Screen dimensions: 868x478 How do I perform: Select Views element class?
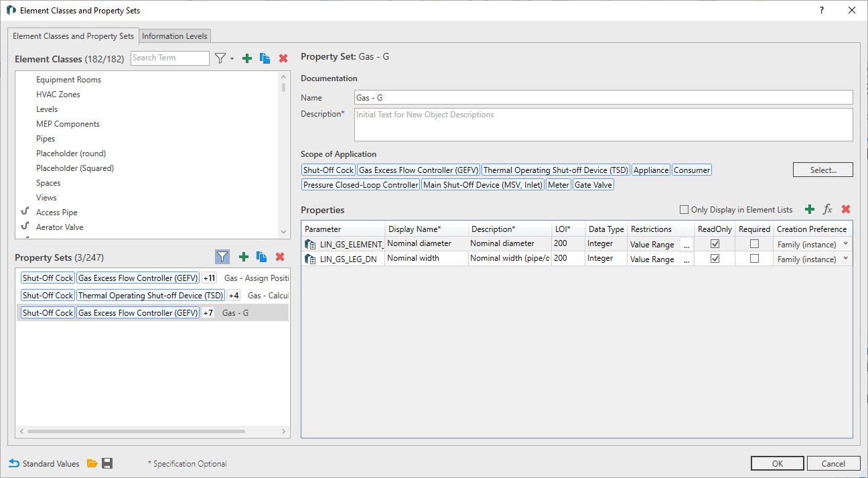(46, 198)
